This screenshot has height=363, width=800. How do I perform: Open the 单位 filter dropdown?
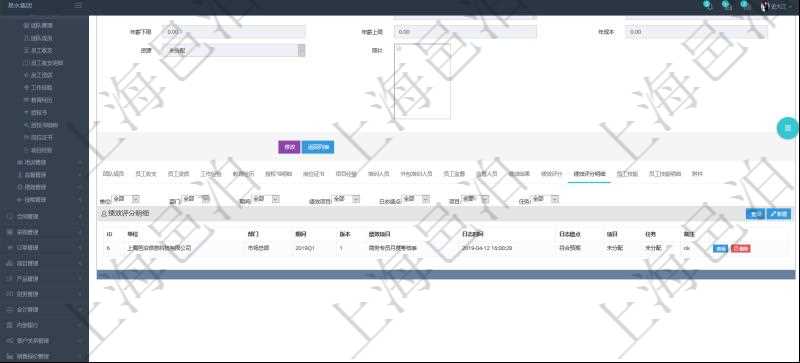tap(126, 199)
